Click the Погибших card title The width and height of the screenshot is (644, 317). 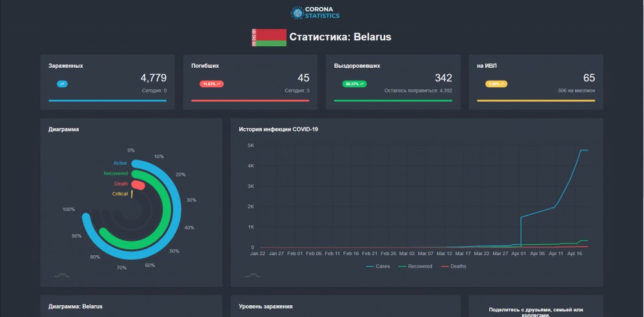tap(205, 66)
